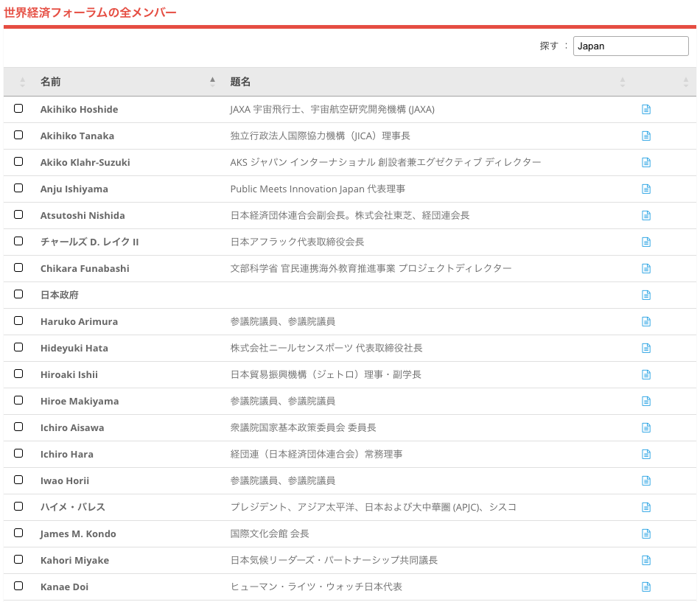Click the 題名 column header label
Image resolution: width=700 pixels, height=602 pixels.
tap(240, 82)
